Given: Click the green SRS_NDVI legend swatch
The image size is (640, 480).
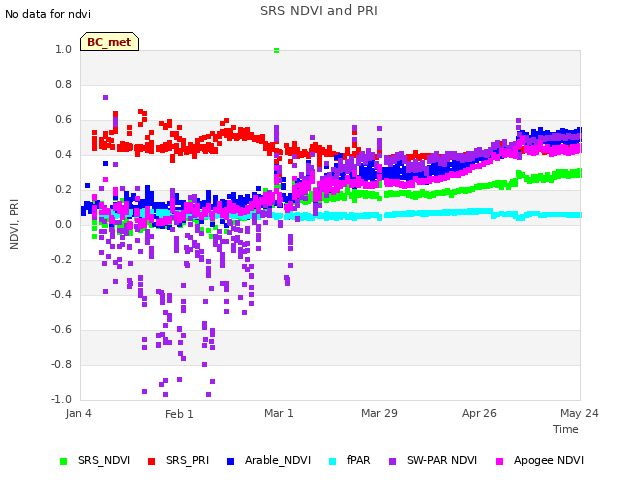Looking at the screenshot, I should coord(63,462).
